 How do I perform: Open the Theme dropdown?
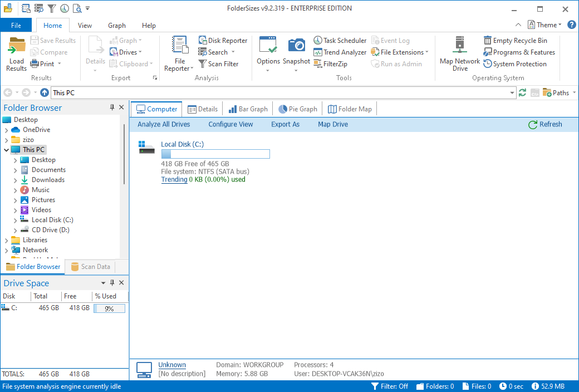pyautogui.click(x=544, y=24)
